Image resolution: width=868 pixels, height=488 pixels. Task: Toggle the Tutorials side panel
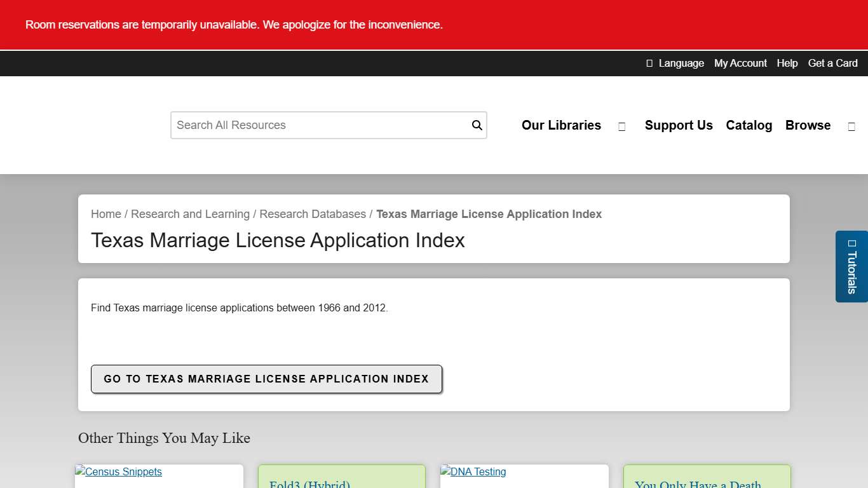[x=851, y=267]
